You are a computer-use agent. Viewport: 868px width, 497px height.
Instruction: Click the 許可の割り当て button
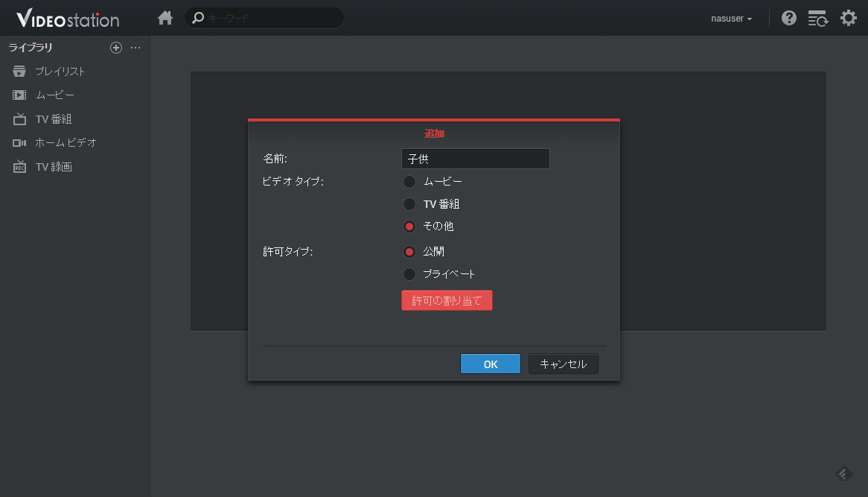pyautogui.click(x=447, y=300)
